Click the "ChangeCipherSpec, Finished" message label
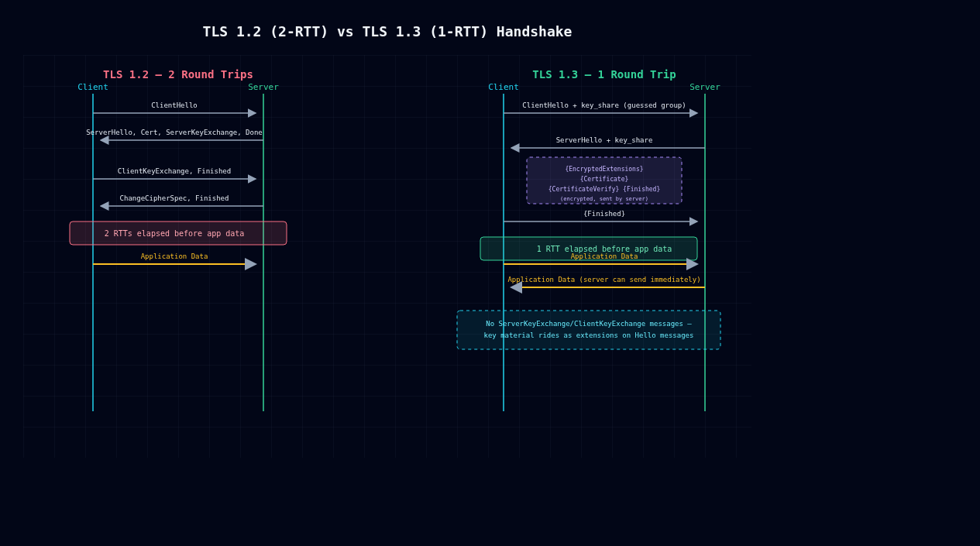The image size is (980, 546). (174, 198)
